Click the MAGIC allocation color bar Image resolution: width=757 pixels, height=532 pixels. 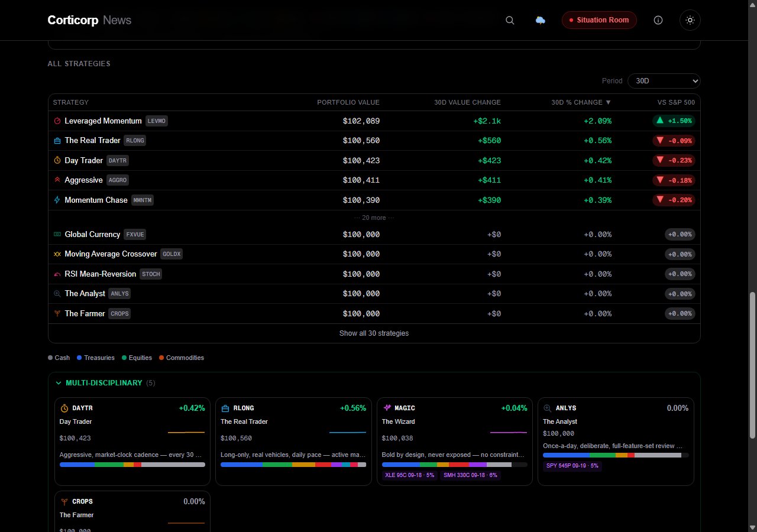tap(455, 465)
